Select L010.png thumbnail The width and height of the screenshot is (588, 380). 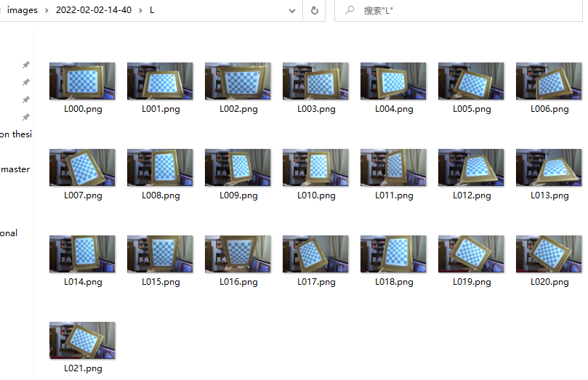pos(315,168)
